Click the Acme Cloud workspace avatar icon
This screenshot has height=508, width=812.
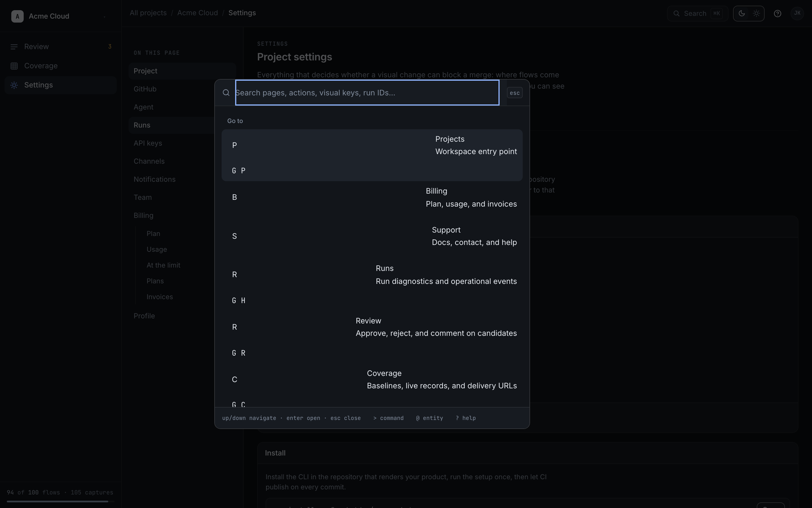pyautogui.click(x=17, y=16)
